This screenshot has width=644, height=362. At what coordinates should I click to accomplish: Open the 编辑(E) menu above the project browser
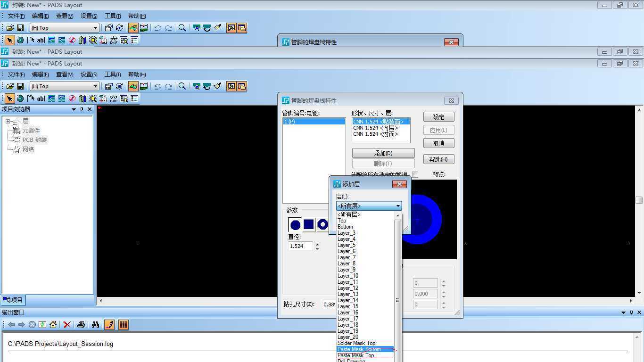coord(40,74)
